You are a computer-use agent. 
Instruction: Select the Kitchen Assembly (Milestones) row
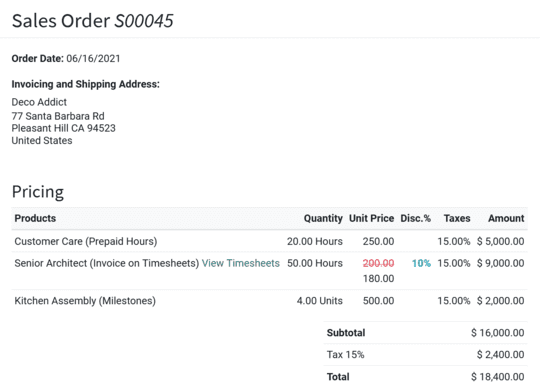269,301
